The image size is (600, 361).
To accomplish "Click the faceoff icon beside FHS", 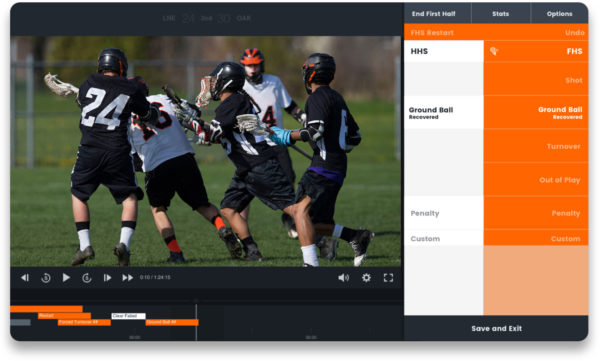I will click(x=494, y=51).
